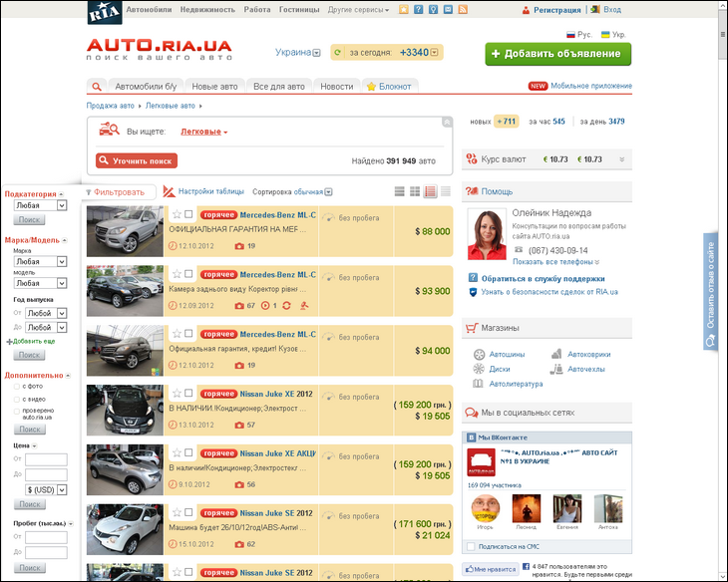Click 'Добавить объявление' green button
This screenshot has height=582, width=728.
point(558,54)
